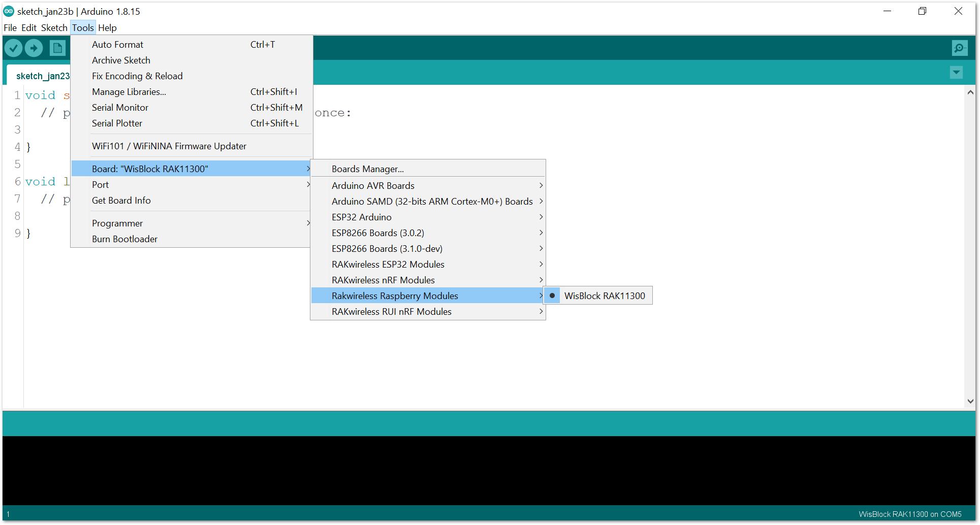Click the Arduino logo in title bar
The height and width of the screenshot is (525, 980).
click(x=9, y=11)
